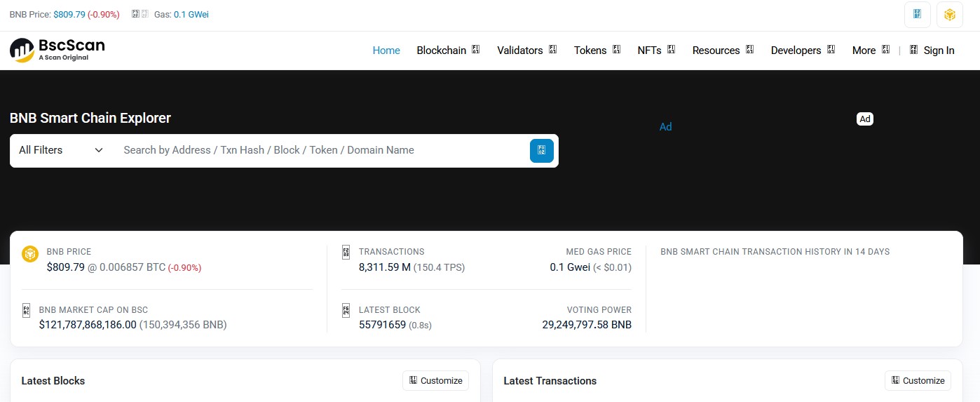
Task: Click the theme toggle icon in top bar
Action: click(917, 15)
